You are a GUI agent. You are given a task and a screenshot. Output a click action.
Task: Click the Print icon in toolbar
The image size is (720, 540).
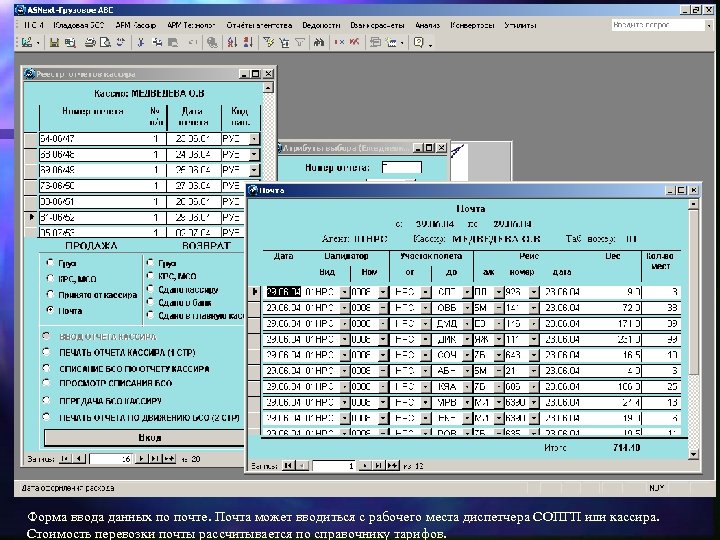tap(90, 43)
